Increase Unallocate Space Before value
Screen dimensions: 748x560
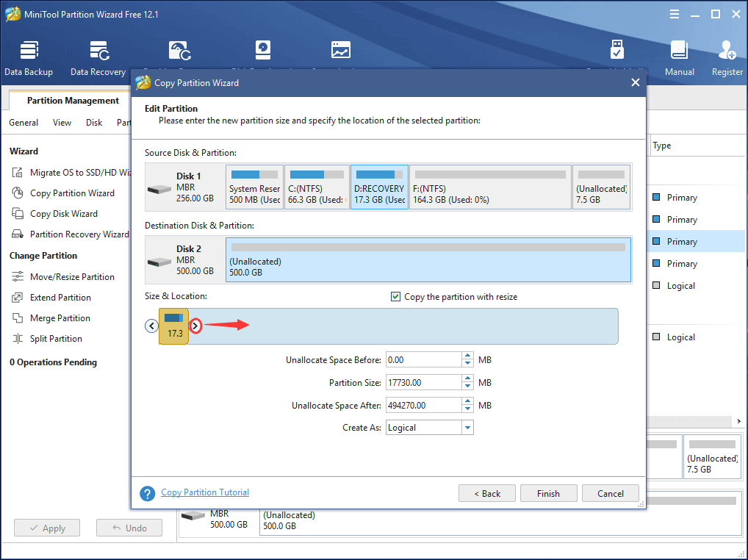(x=467, y=356)
